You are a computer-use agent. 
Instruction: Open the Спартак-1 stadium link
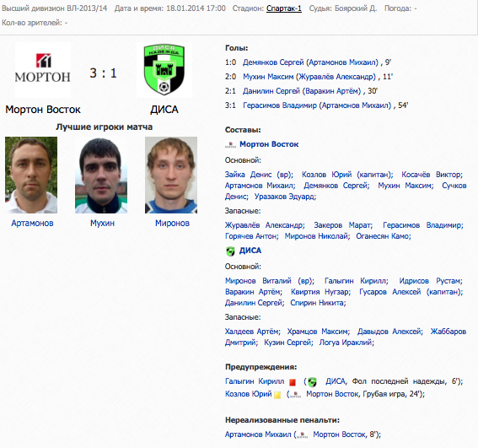[284, 8]
